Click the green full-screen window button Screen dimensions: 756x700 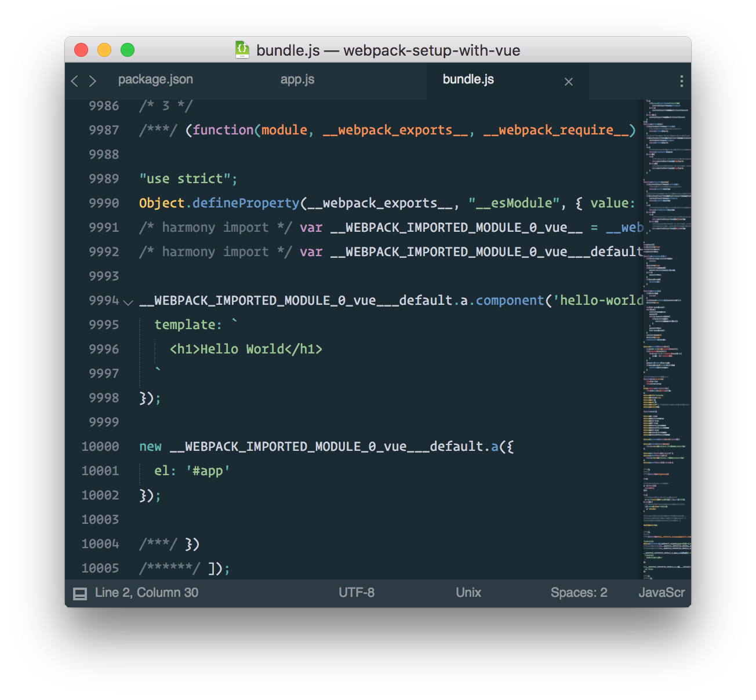coord(128,50)
